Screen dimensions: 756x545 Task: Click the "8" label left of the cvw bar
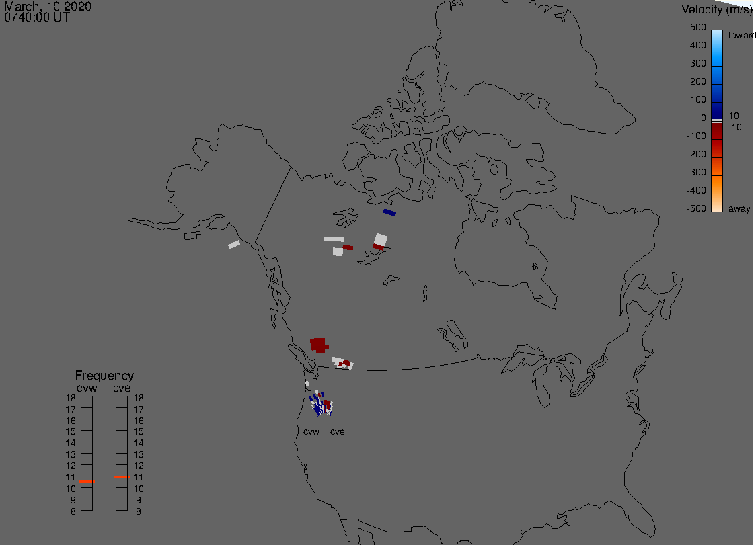73,512
